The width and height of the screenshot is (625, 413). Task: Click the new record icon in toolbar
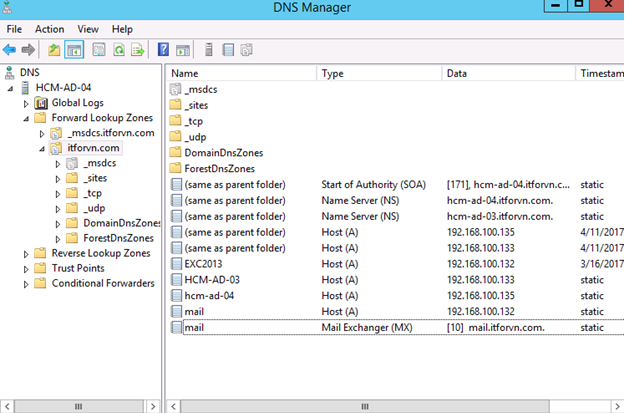(228, 49)
